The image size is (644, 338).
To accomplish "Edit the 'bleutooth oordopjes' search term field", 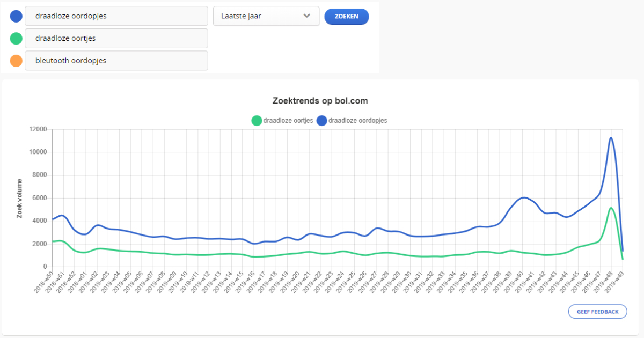I will click(116, 61).
